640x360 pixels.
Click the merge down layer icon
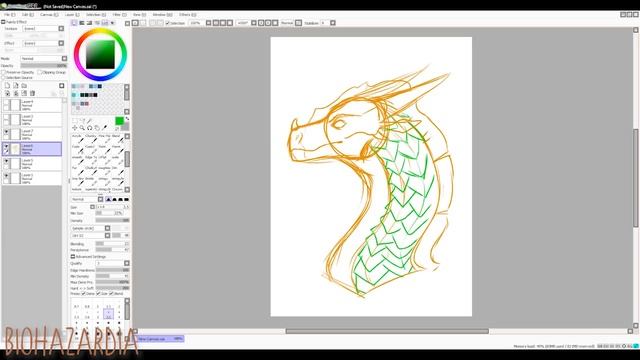(16, 93)
